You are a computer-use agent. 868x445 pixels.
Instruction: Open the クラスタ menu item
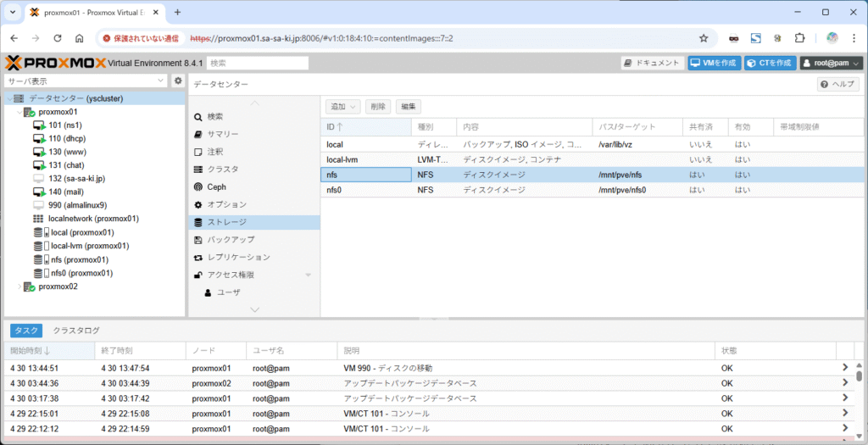254,169
